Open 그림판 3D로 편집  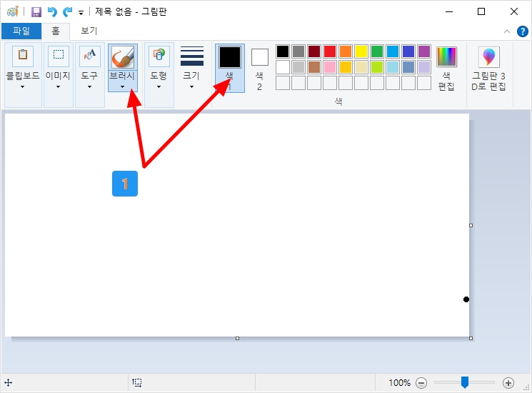click(x=488, y=68)
